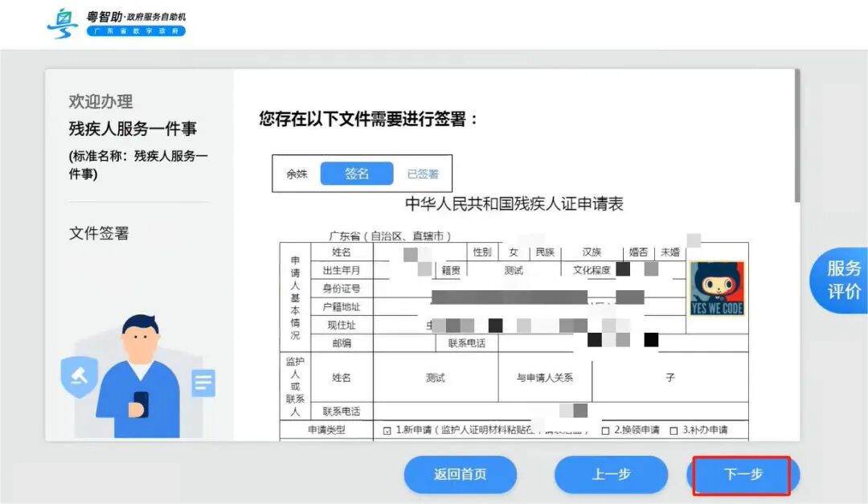
Task: Click the YES WE CODE photo
Action: point(717,289)
